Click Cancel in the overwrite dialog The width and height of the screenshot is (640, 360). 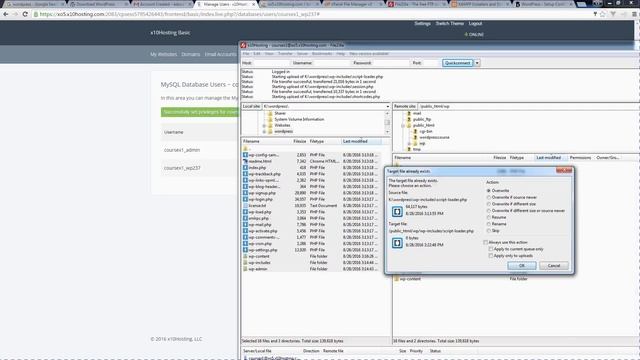[x=554, y=266]
